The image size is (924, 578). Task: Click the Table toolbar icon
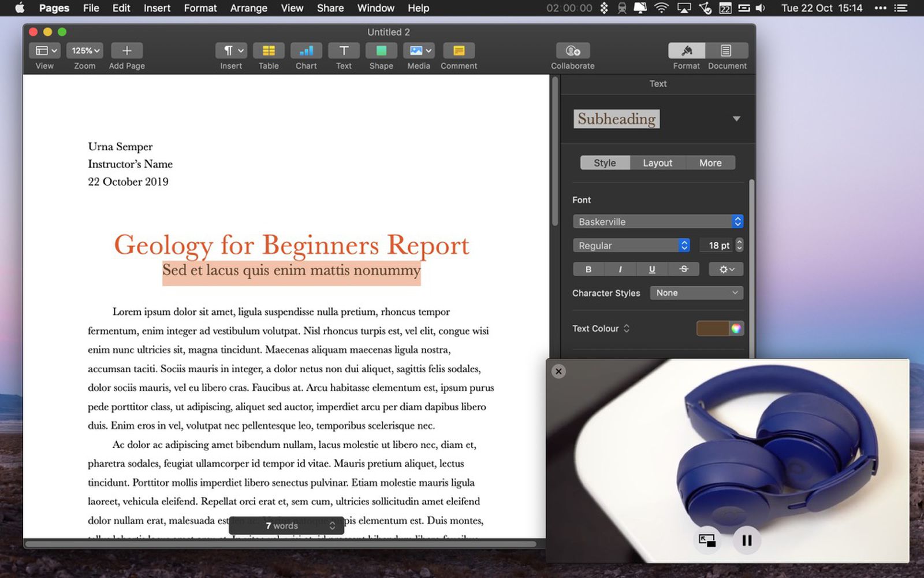click(269, 51)
